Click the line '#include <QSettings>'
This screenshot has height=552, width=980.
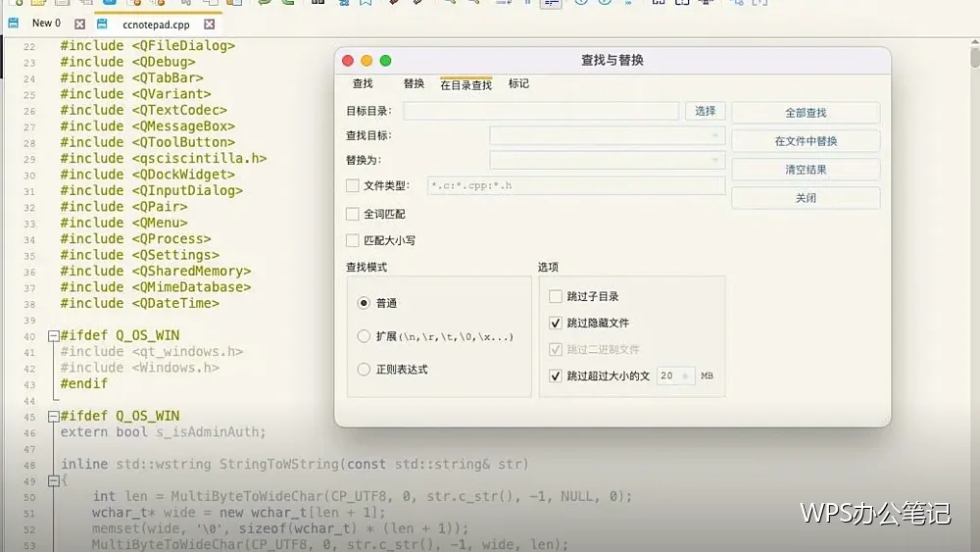coord(140,255)
